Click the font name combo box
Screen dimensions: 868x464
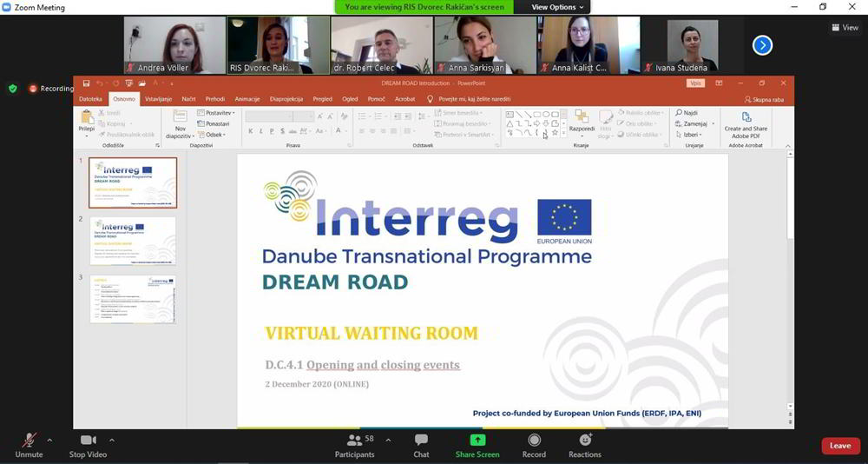point(268,116)
